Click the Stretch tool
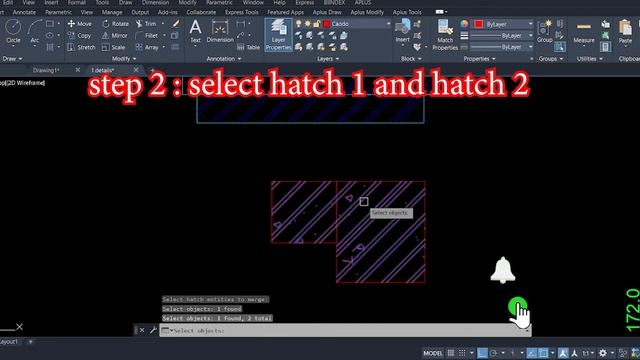The height and width of the screenshot is (360, 640). [x=81, y=47]
